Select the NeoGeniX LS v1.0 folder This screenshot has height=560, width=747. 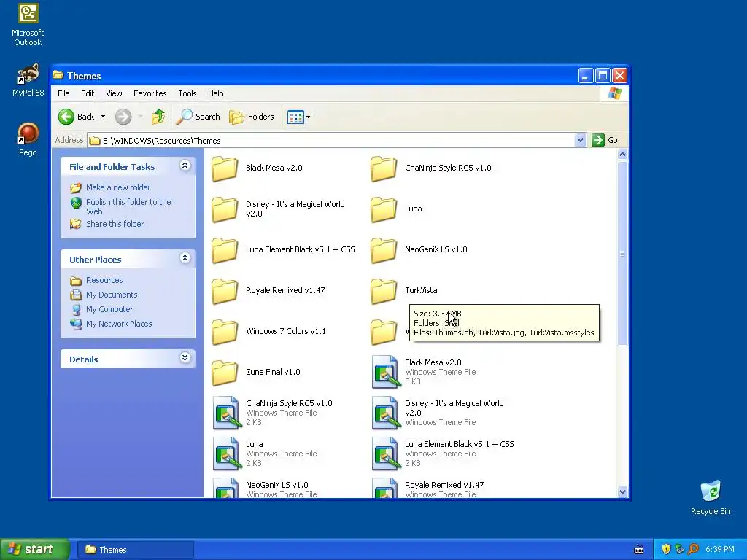419,250
